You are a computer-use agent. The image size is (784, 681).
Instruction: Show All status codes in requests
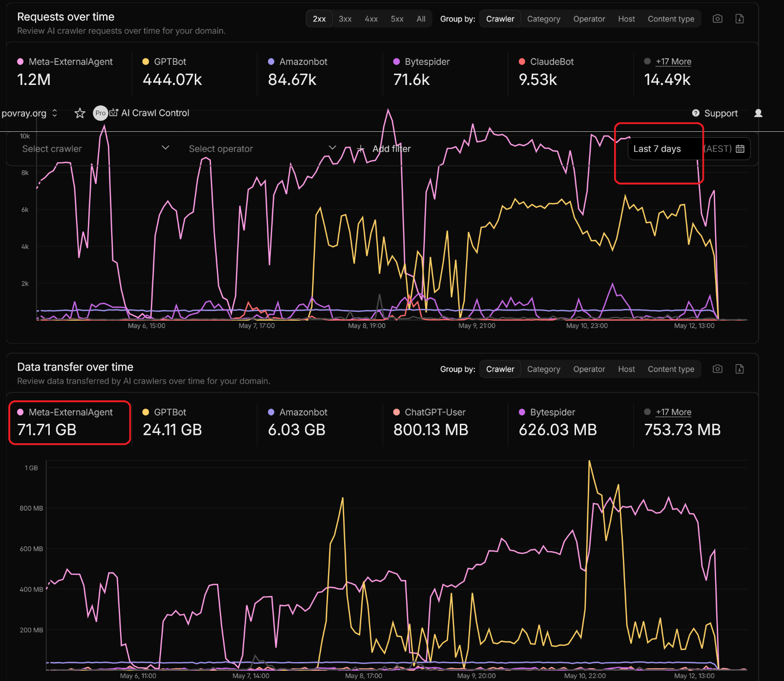tap(421, 19)
